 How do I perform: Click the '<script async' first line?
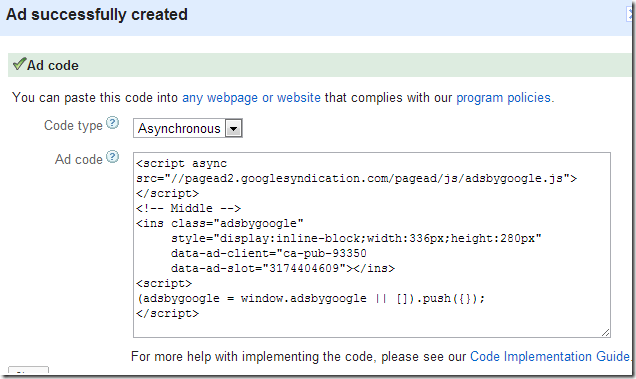click(182, 164)
